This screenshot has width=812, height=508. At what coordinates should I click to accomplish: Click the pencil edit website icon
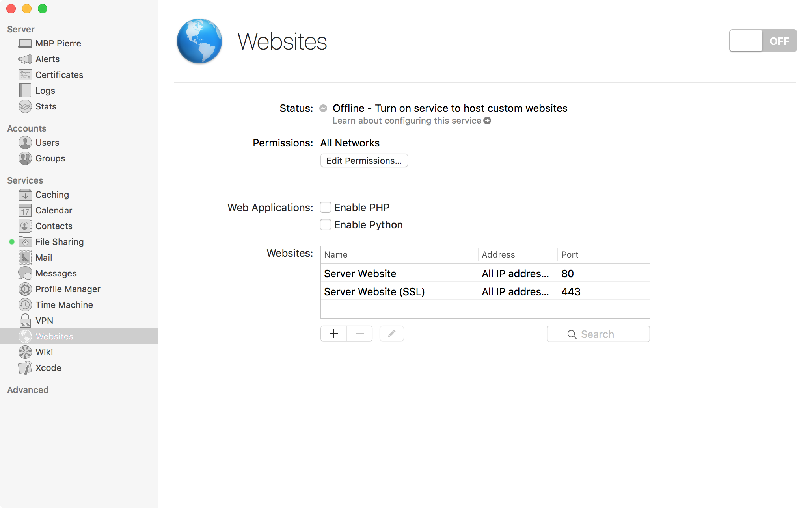pyautogui.click(x=392, y=334)
